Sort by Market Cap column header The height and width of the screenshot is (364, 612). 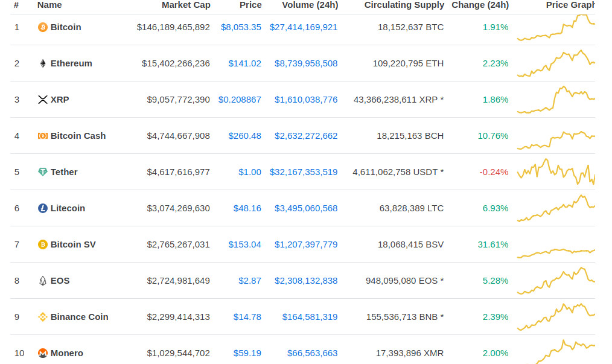click(186, 5)
